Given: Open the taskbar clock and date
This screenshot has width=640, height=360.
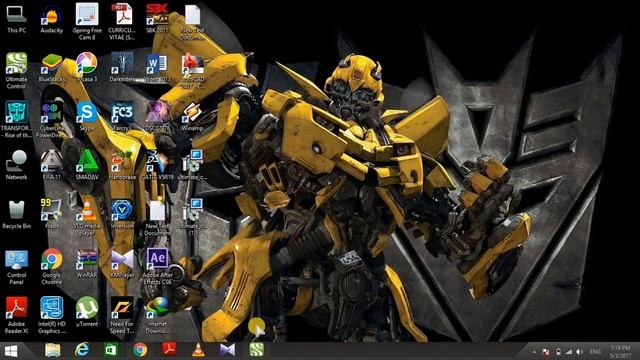Looking at the screenshot, I should [x=620, y=352].
